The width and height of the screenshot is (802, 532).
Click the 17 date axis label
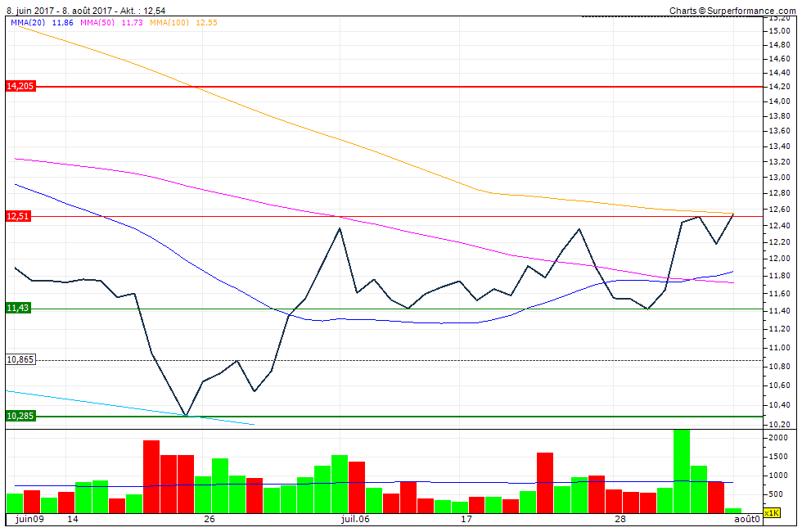[x=466, y=519]
